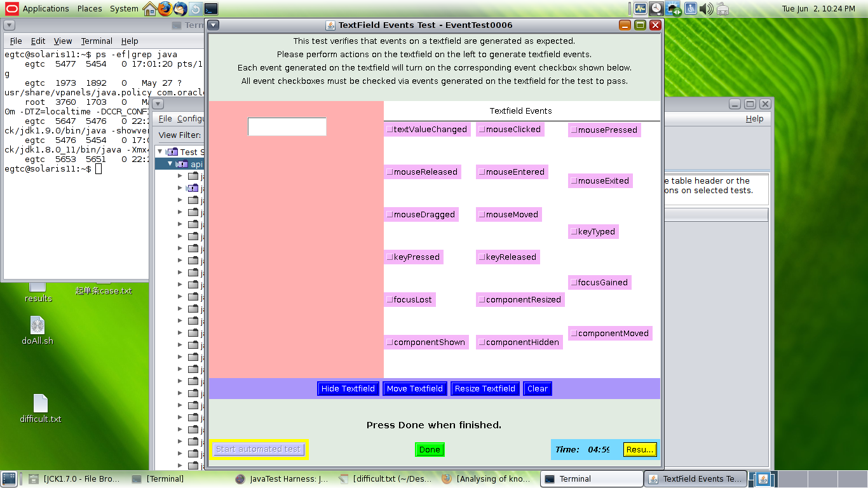The image size is (868, 488).
Task: Click the yellow Resu... button
Action: [x=639, y=450]
